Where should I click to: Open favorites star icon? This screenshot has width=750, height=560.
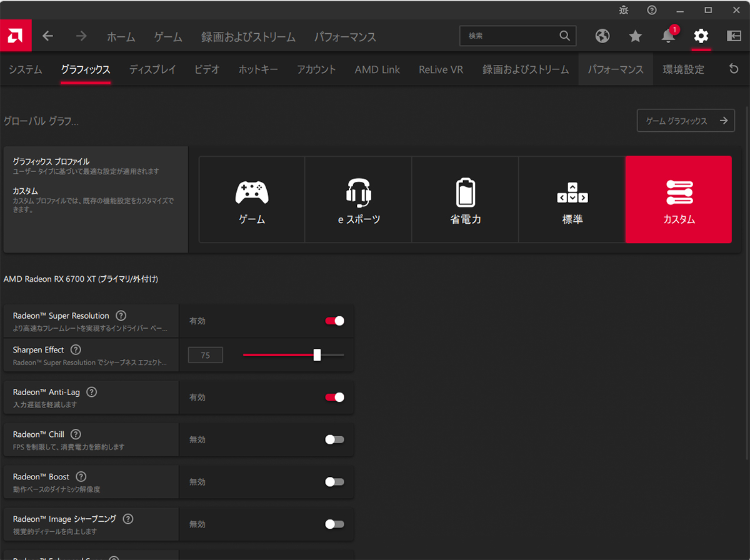coord(636,36)
